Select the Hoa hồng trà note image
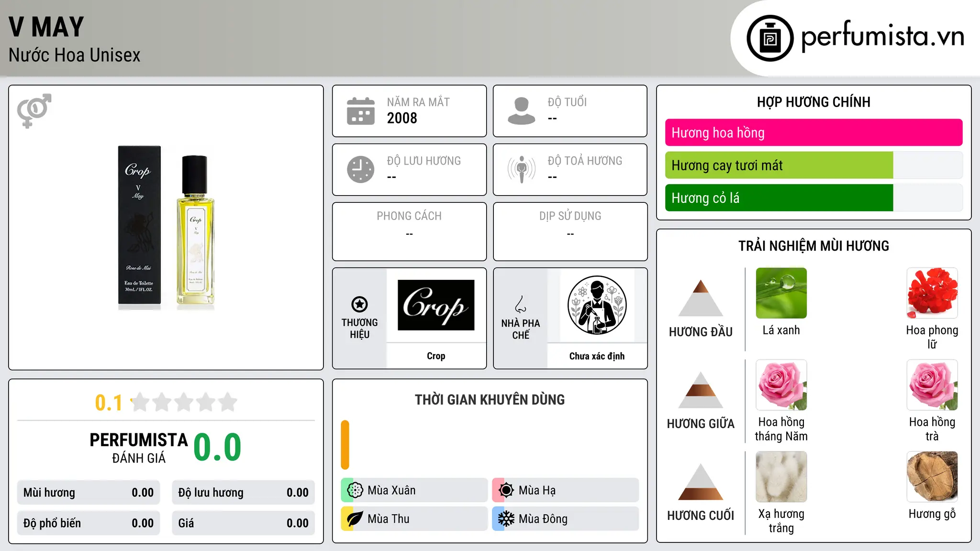 tap(932, 385)
